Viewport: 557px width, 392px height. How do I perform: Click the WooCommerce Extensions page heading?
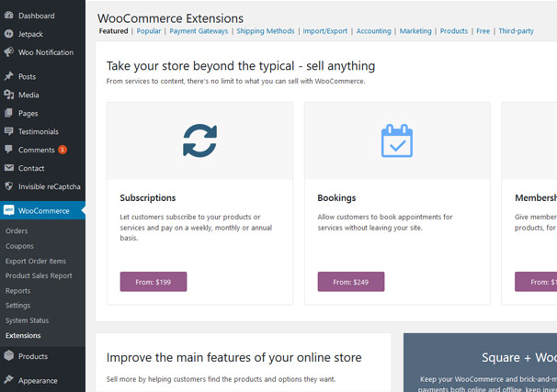pos(171,18)
